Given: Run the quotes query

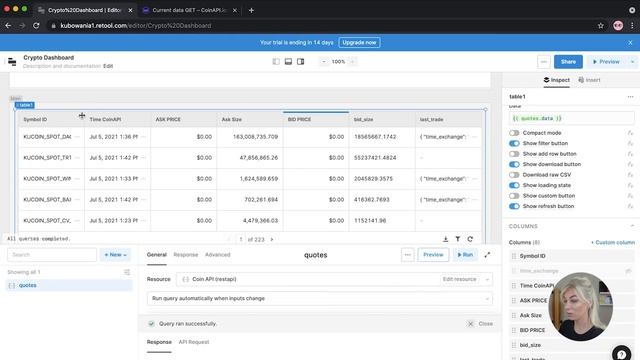Looking at the screenshot, I should [465, 255].
